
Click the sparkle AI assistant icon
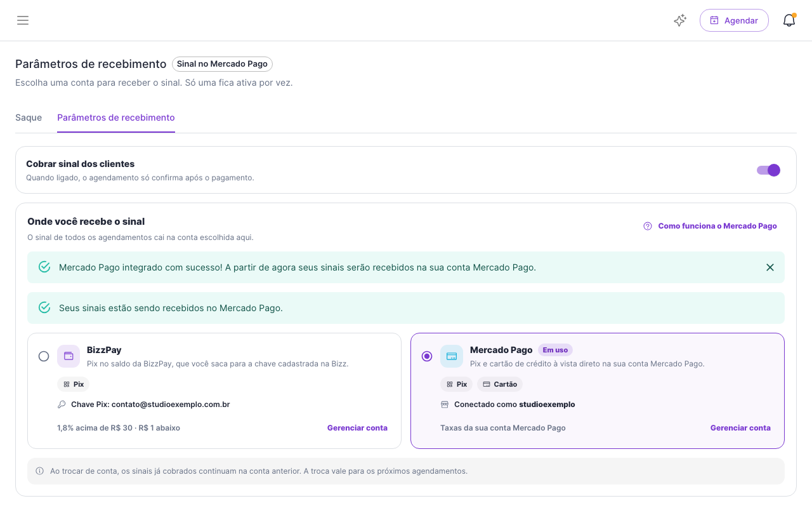pyautogui.click(x=680, y=20)
